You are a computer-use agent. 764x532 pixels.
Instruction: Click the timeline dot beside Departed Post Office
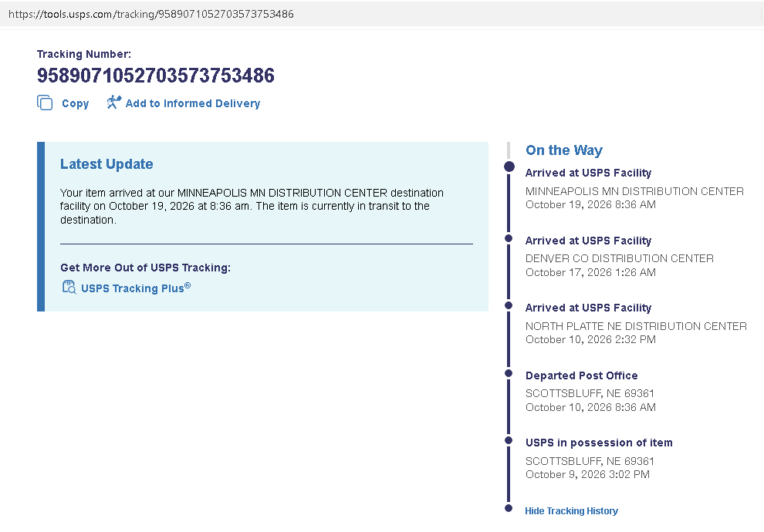[509, 373]
